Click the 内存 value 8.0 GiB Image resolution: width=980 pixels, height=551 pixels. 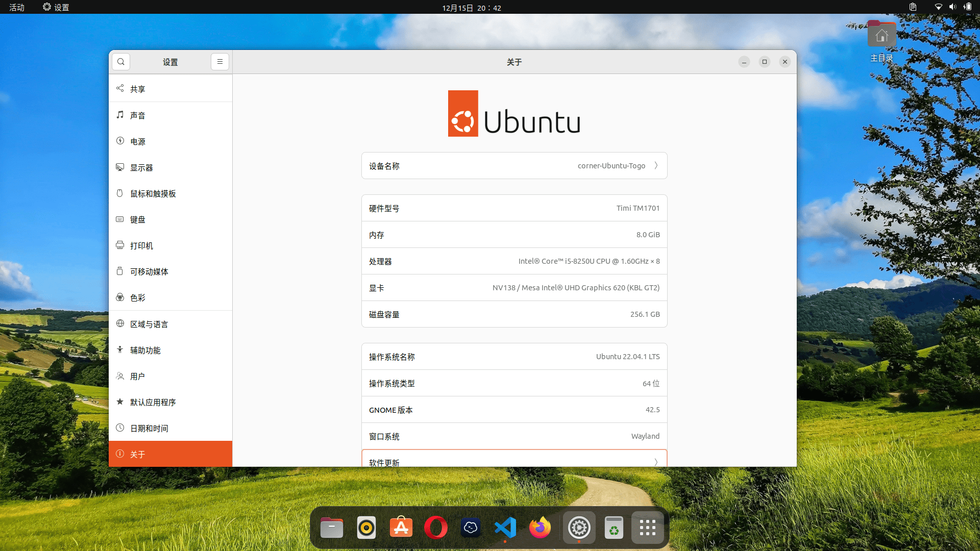pyautogui.click(x=648, y=234)
